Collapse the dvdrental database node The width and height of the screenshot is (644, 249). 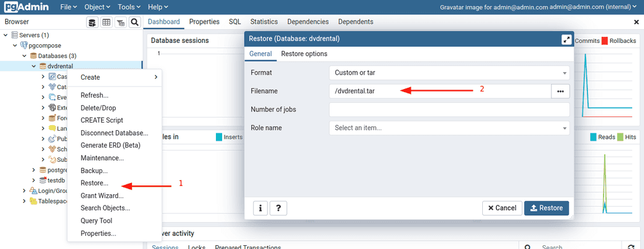[34, 66]
